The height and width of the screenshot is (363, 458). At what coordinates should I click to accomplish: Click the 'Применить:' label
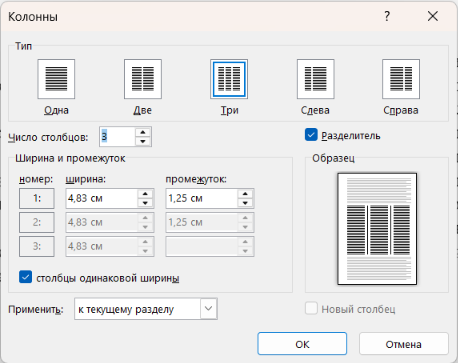point(36,309)
